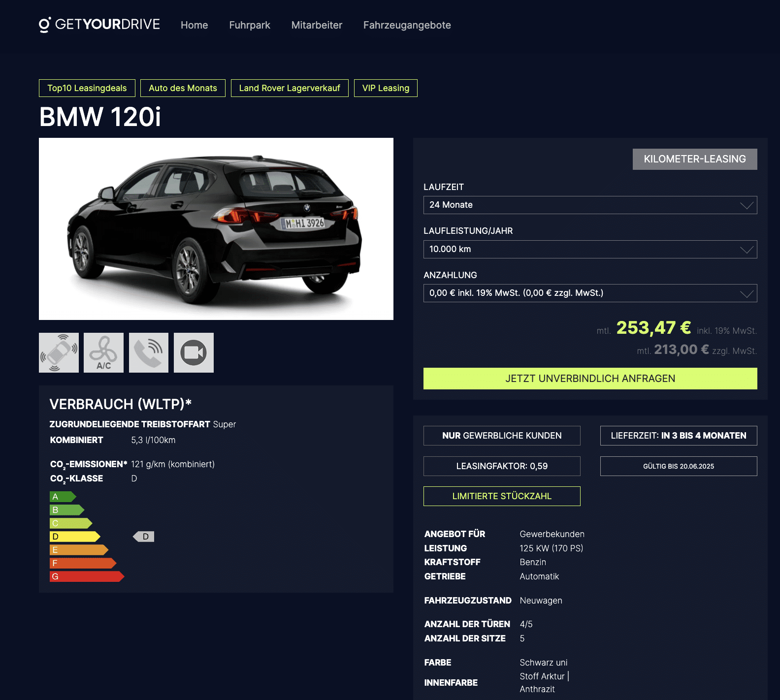Click the Gültig bis 20.06.2025 badge

coord(679,466)
